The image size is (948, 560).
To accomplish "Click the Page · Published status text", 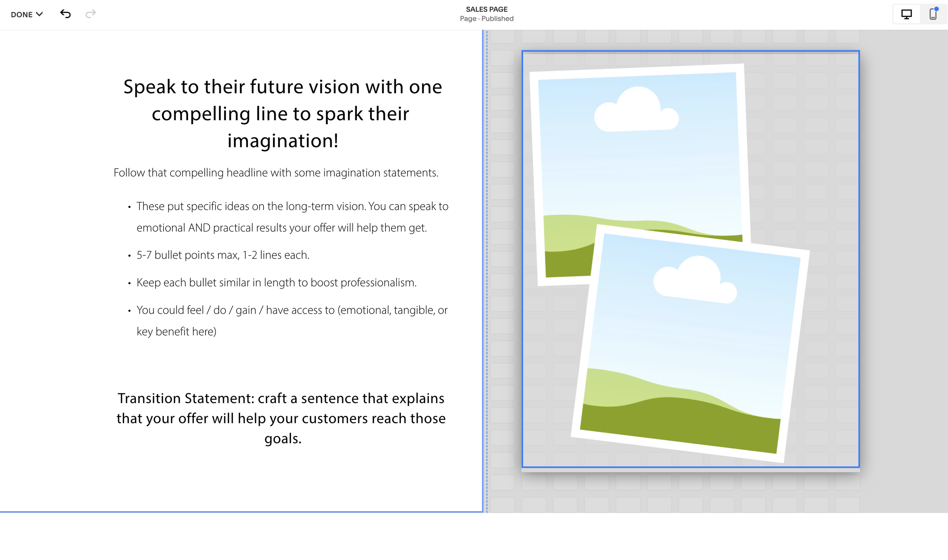I will click(x=487, y=19).
